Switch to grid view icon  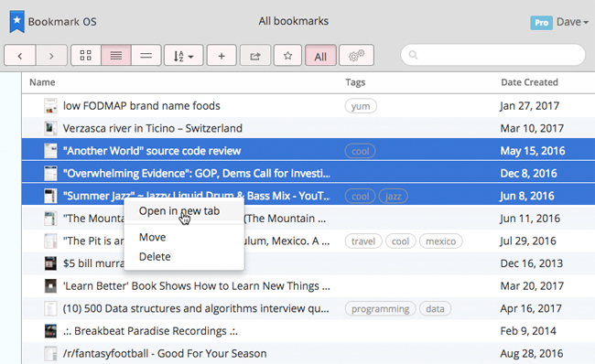[x=86, y=56]
